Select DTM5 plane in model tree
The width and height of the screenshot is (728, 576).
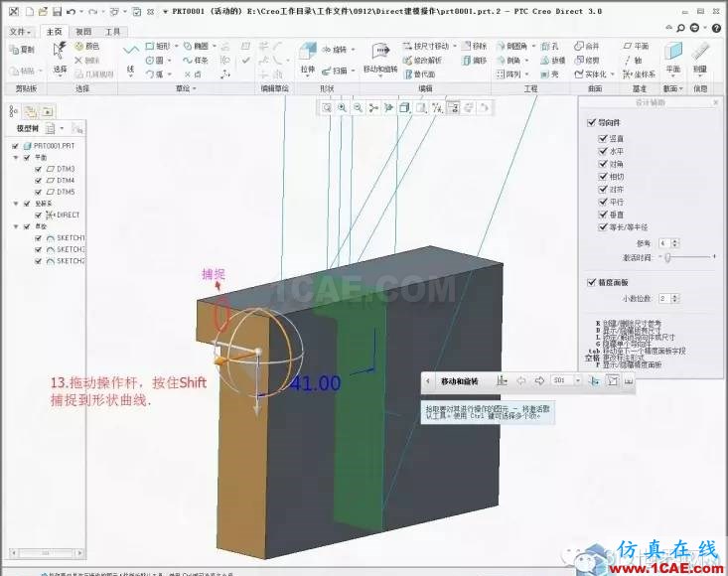click(x=61, y=192)
